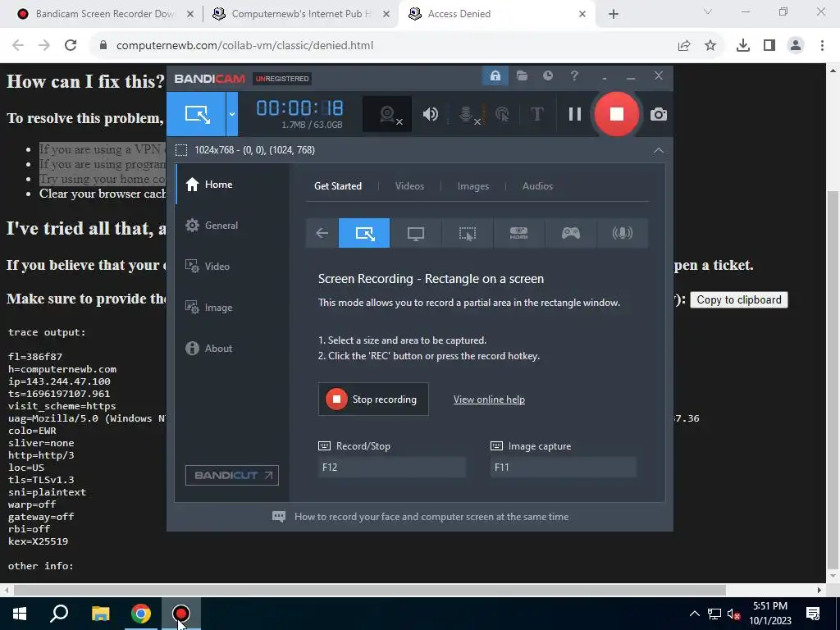
Task: Select fullscreen monitor recording mode icon
Action: [416, 233]
